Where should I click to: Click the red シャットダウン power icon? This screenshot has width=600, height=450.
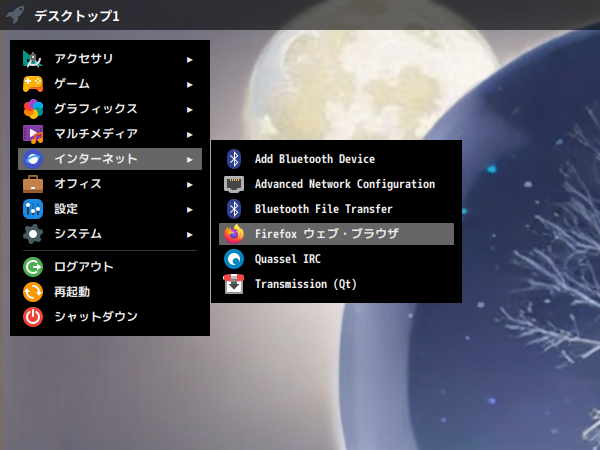tap(33, 317)
